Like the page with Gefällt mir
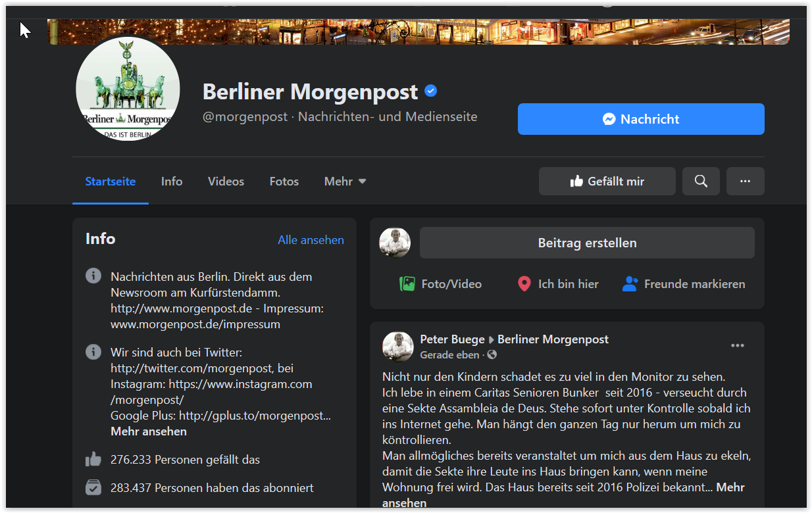This screenshot has width=812, height=513. (x=607, y=182)
